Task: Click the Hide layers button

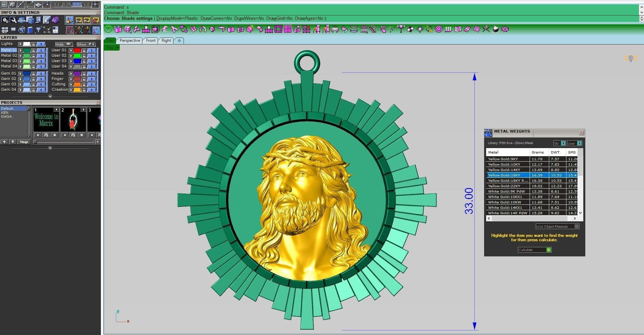Action: (x=64, y=44)
